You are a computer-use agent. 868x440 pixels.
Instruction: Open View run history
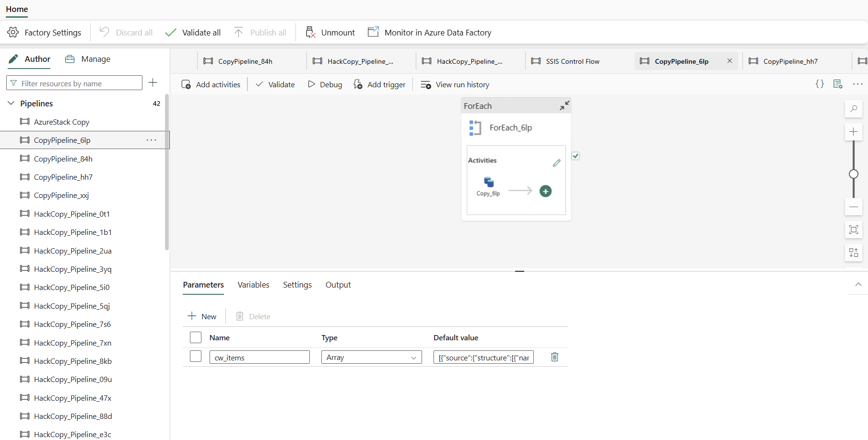pos(455,84)
